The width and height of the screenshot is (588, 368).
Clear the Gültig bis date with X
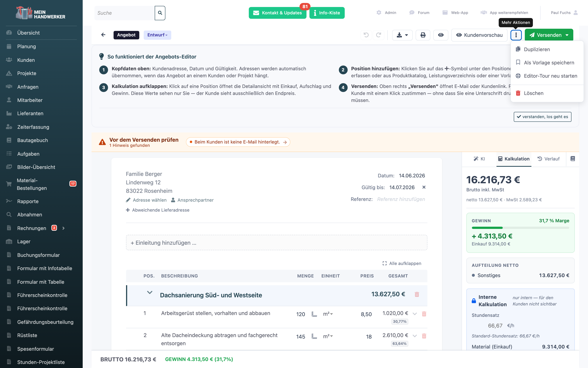424,187
